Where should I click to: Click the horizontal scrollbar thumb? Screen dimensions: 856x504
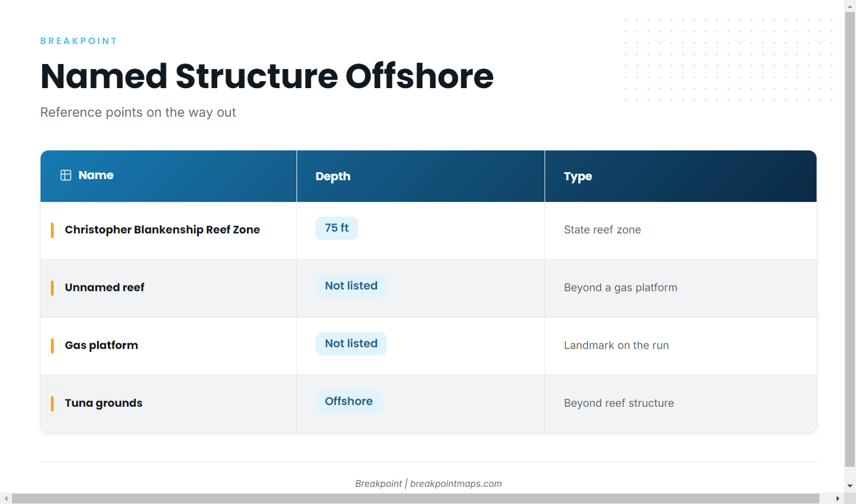415,498
